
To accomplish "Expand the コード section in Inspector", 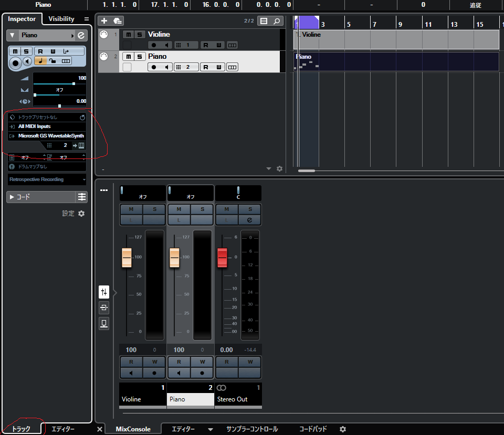I will pos(12,197).
